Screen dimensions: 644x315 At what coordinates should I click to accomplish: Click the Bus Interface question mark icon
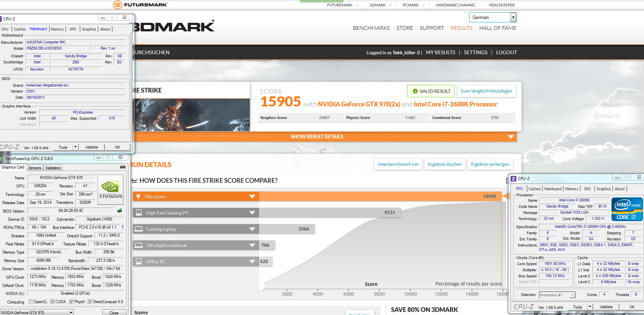[x=122, y=227]
